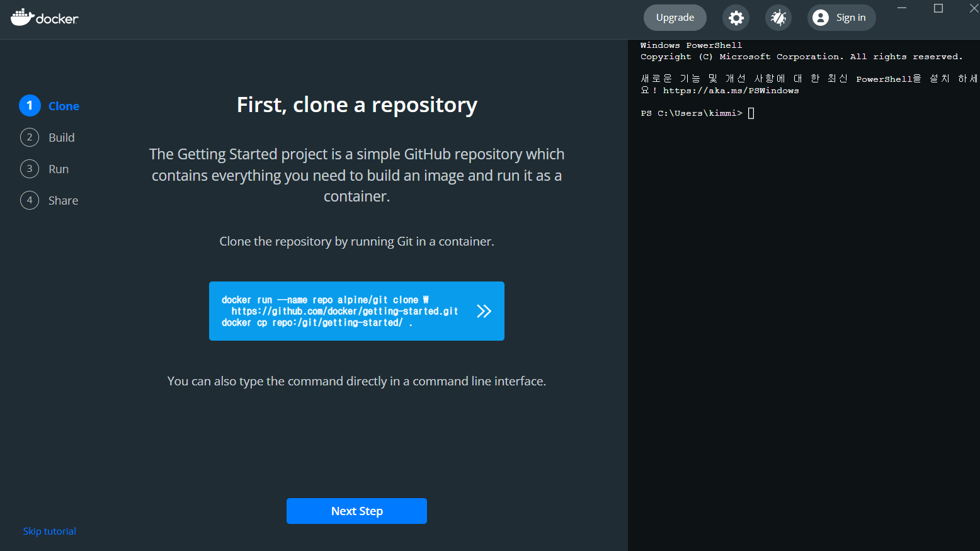Click the Upgrade button
Viewport: 980px width, 551px height.
[x=675, y=18]
